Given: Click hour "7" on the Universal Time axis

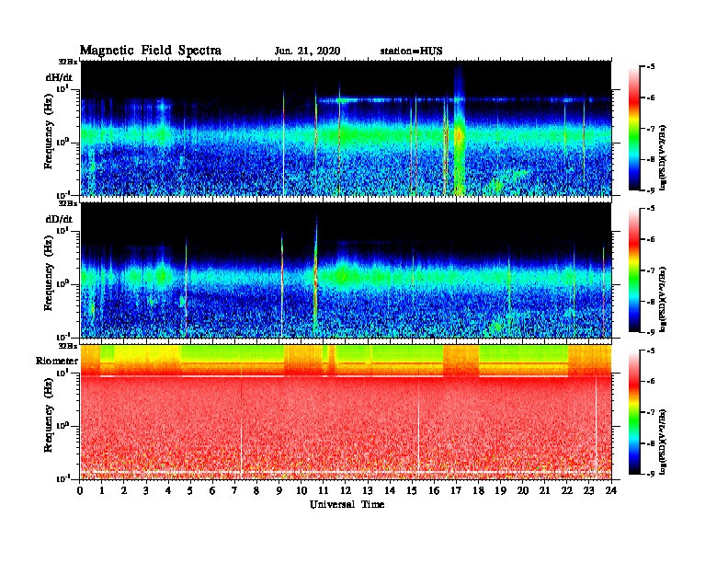Looking at the screenshot, I should click(x=235, y=490).
